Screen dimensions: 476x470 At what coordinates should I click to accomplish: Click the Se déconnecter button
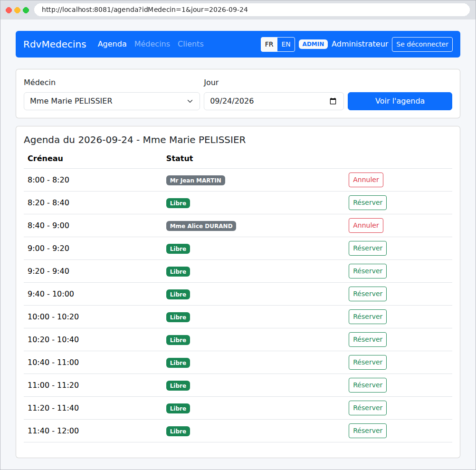click(x=422, y=44)
